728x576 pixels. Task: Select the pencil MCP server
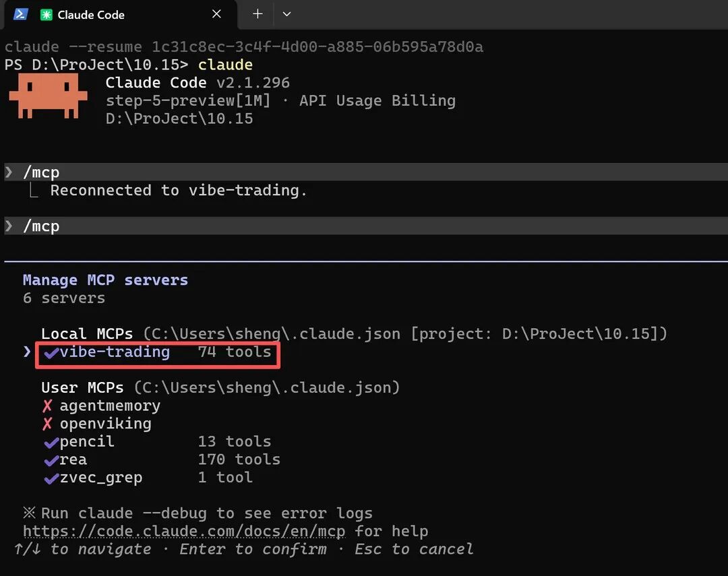click(87, 442)
